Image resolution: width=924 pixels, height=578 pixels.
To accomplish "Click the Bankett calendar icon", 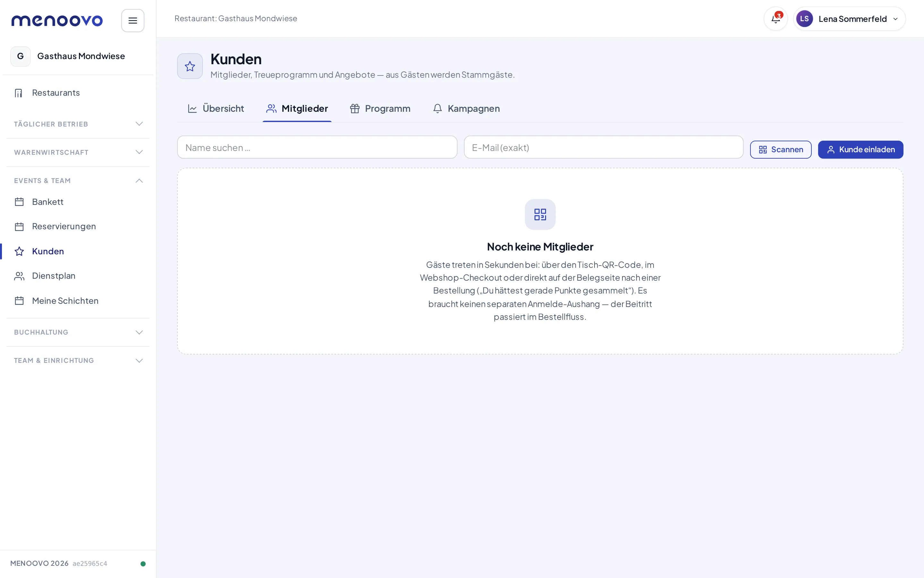I will tap(19, 202).
